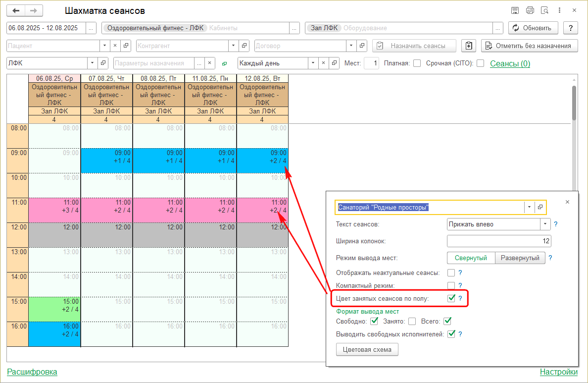Clear the Пациент field
Image resolution: width=588 pixels, height=383 pixels.
pos(115,46)
